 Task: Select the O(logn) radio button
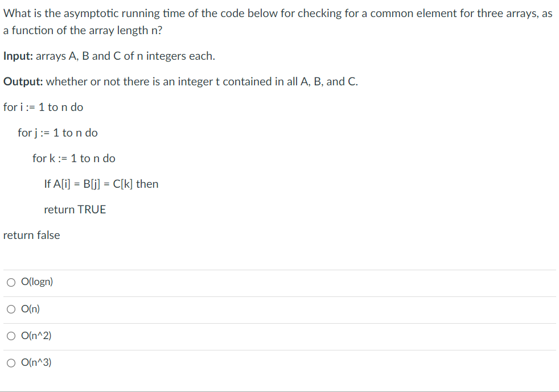point(11,282)
